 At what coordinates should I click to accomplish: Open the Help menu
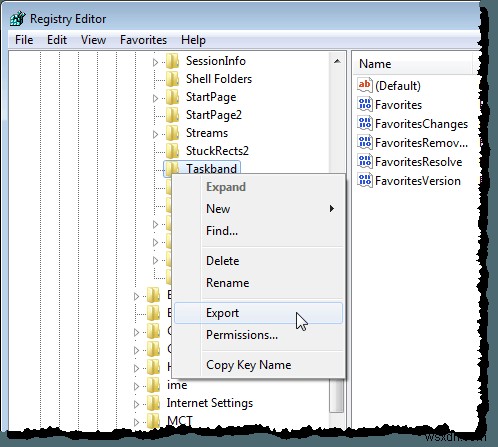[193, 40]
